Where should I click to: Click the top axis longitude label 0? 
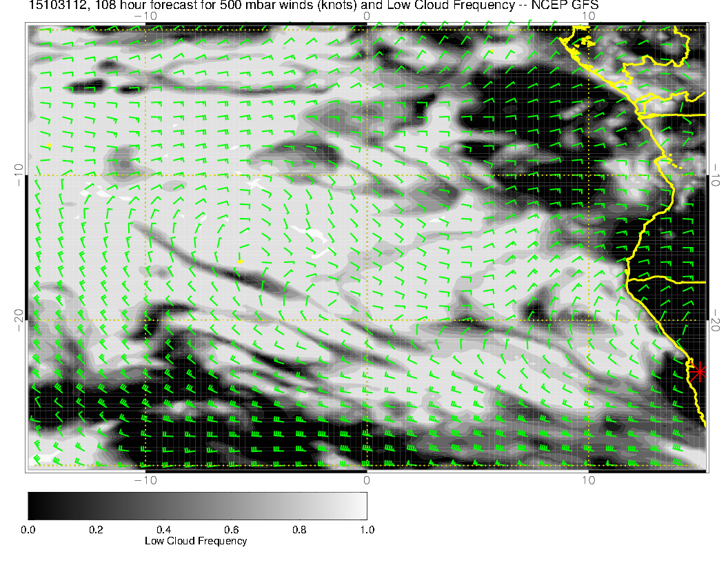point(367,16)
